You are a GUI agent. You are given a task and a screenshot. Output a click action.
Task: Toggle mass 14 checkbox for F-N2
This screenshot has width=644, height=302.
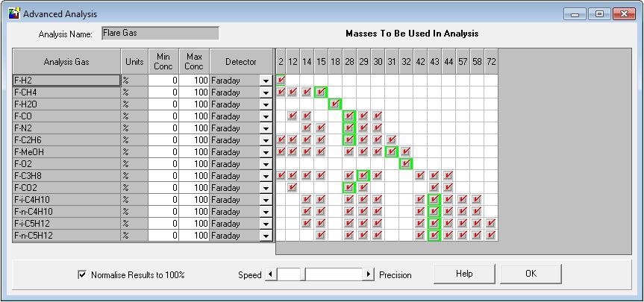click(x=307, y=128)
